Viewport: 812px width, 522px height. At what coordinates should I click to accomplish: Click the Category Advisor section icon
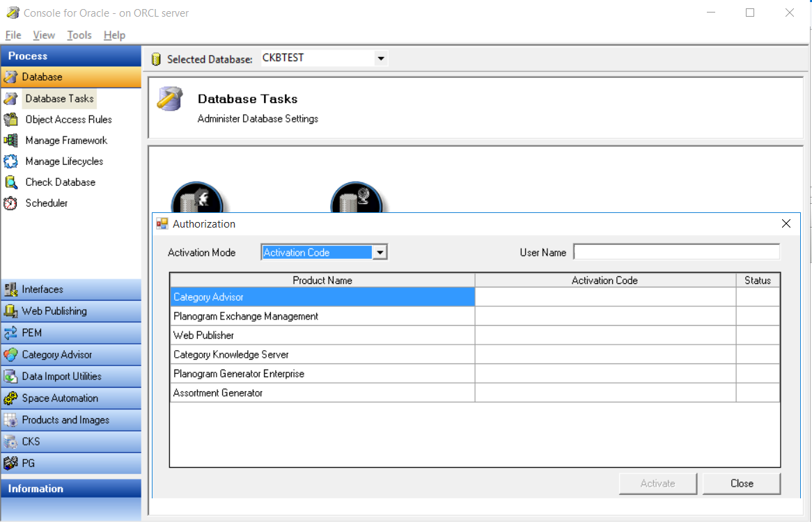click(x=10, y=355)
